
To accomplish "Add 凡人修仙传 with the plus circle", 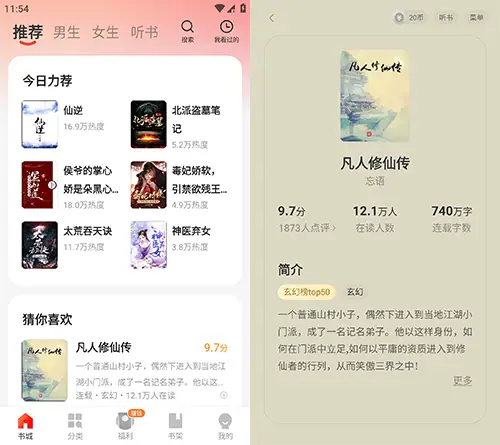I will [224, 395].
